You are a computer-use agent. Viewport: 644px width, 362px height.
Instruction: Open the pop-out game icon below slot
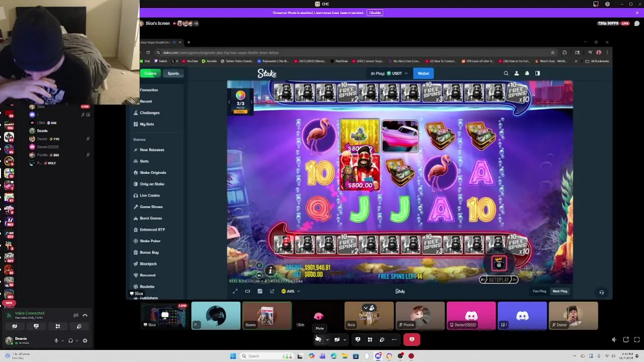pos(272,291)
